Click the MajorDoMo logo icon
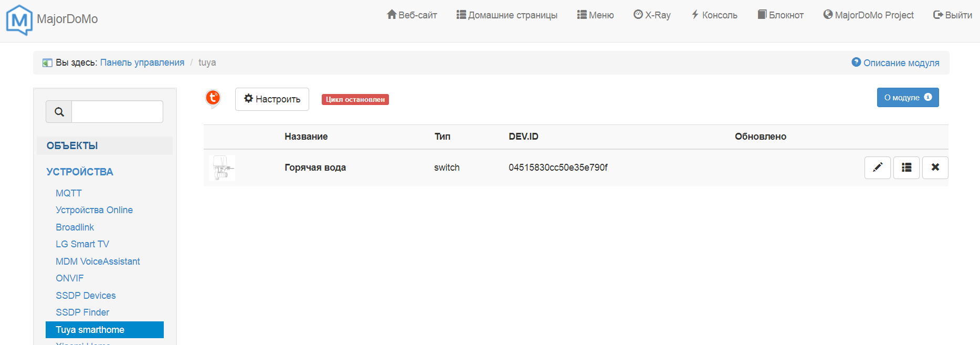The image size is (980, 345). (19, 20)
